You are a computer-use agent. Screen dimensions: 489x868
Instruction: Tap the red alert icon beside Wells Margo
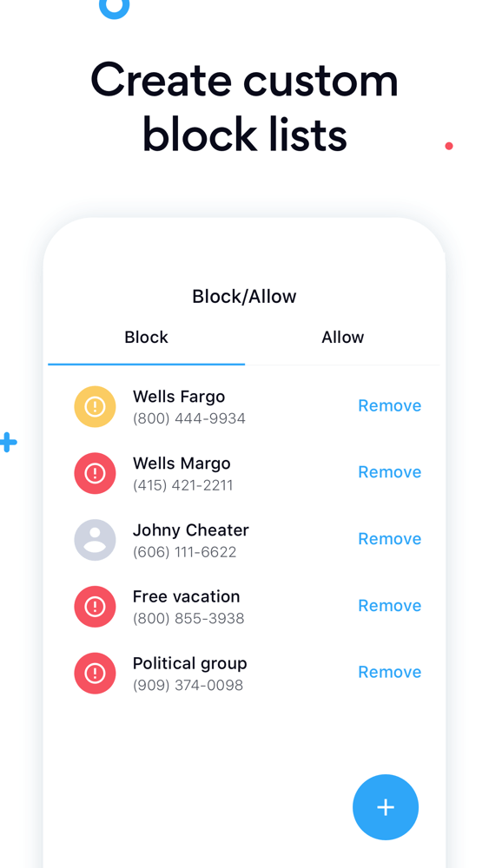95,473
